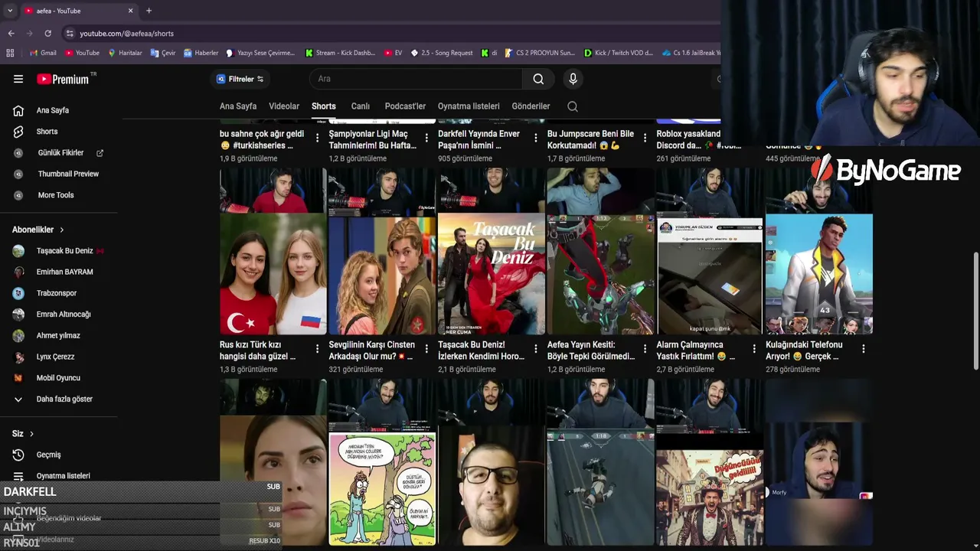980x551 pixels.
Task: Click the browser address bar URL
Action: tap(127, 34)
